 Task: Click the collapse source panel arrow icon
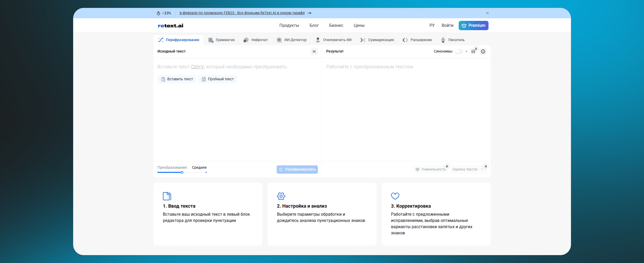coord(314,52)
